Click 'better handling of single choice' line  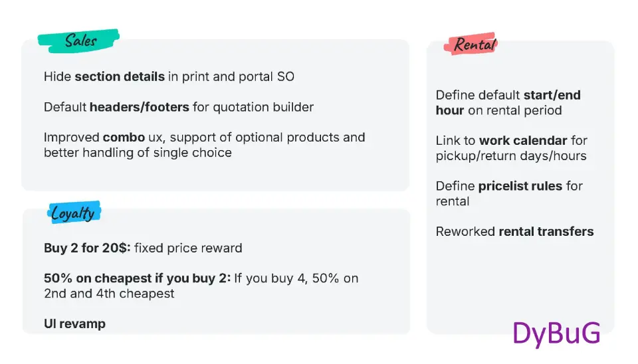(138, 153)
